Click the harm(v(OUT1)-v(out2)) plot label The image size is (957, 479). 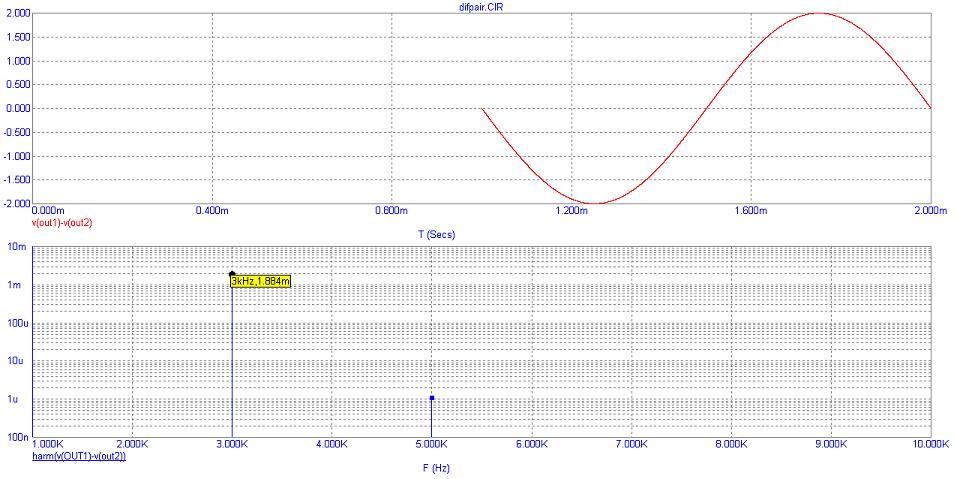click(x=79, y=456)
